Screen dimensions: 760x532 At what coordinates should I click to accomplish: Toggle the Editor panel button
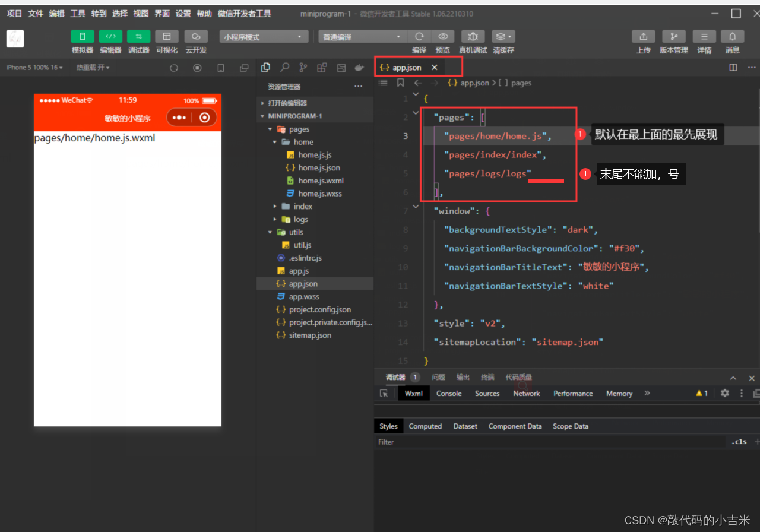pos(110,37)
